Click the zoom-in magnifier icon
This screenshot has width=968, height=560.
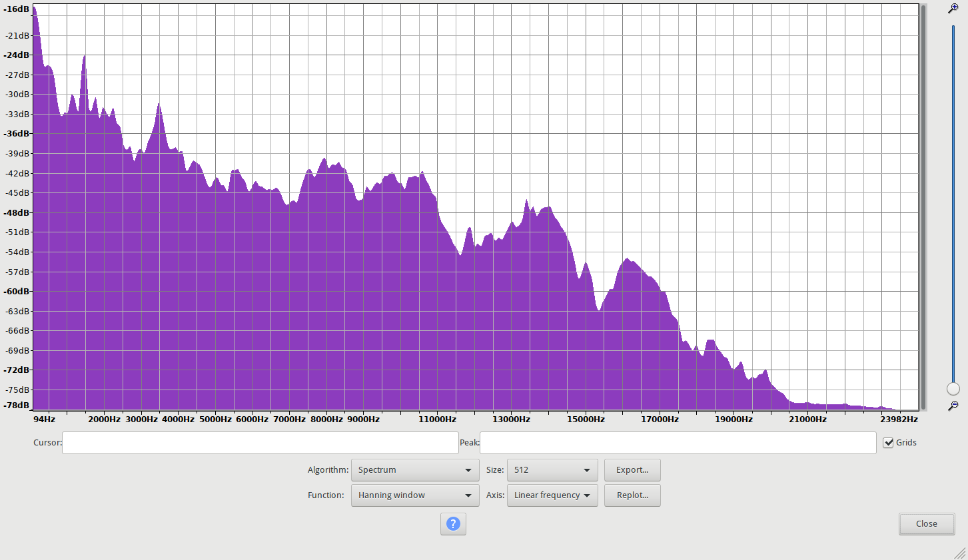coord(953,9)
